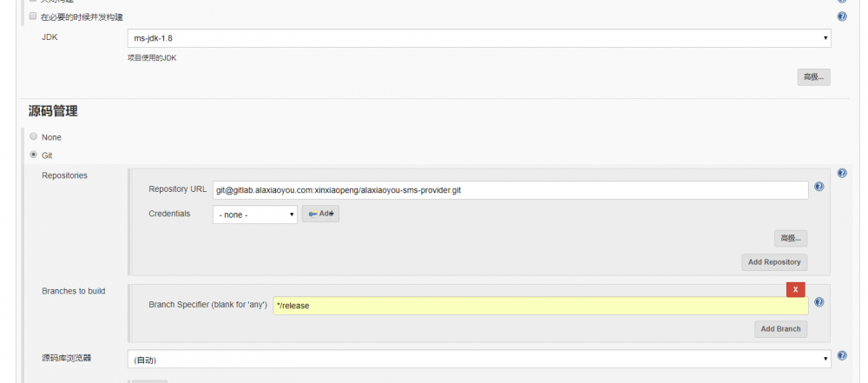The height and width of the screenshot is (383, 868).
Task: Click the Branches to build label
Action: [x=74, y=291]
